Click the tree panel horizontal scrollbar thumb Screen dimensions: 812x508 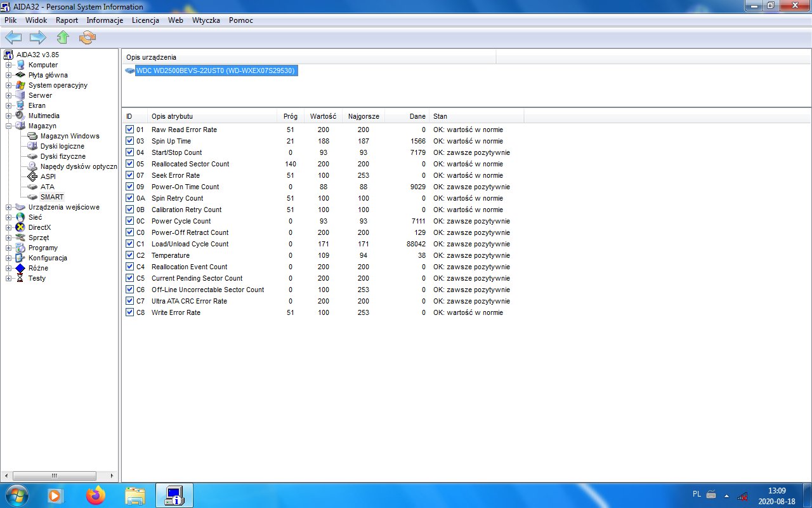[55, 475]
